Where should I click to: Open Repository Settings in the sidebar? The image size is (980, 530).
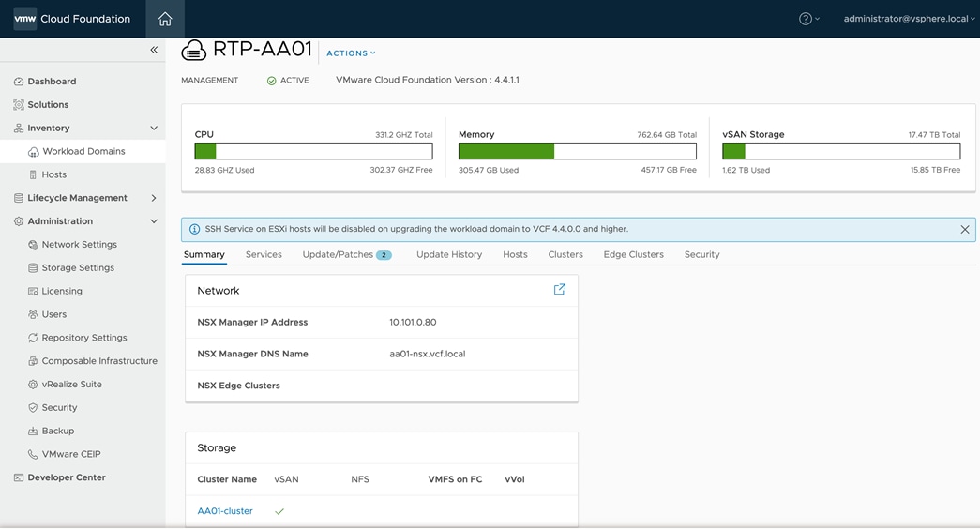tap(84, 338)
